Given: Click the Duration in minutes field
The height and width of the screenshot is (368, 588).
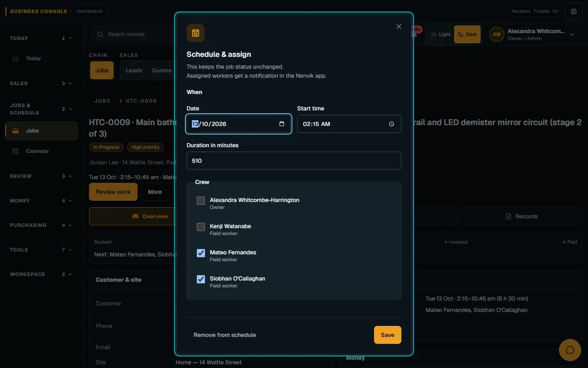Looking at the screenshot, I should [x=294, y=161].
